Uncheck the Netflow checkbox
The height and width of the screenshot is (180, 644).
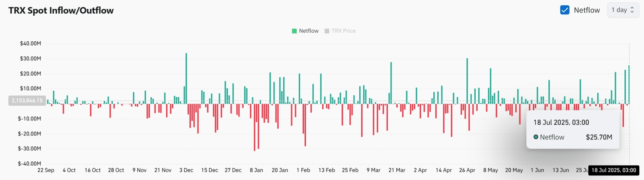tap(564, 10)
